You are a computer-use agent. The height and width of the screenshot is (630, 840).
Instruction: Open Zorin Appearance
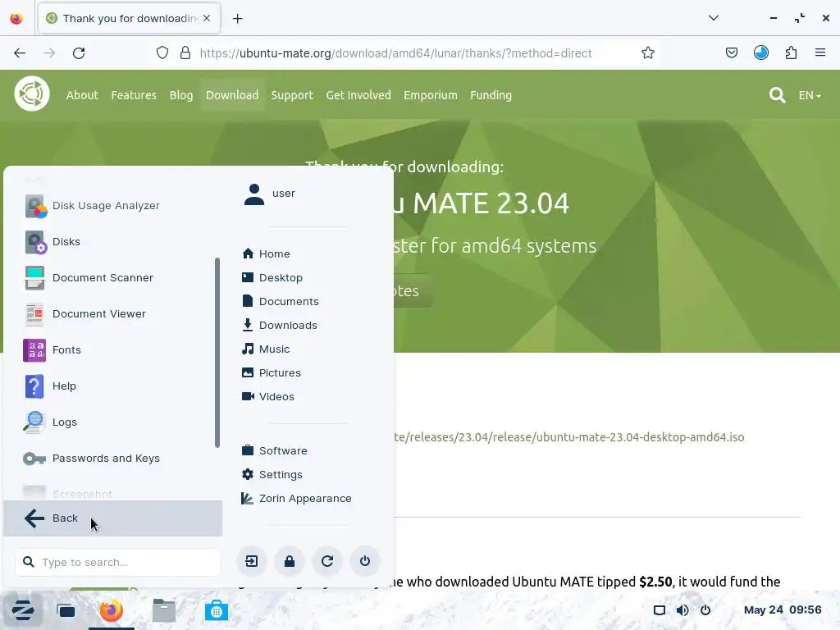[x=297, y=498]
